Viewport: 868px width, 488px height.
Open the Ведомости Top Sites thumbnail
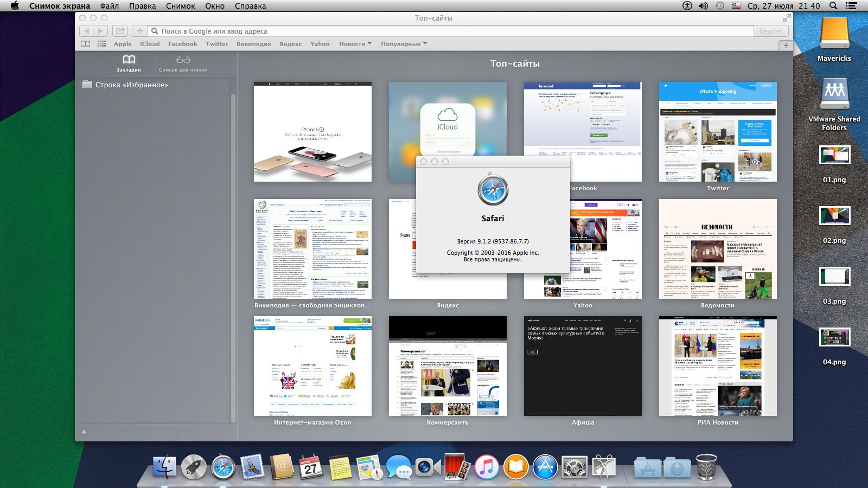coord(718,249)
